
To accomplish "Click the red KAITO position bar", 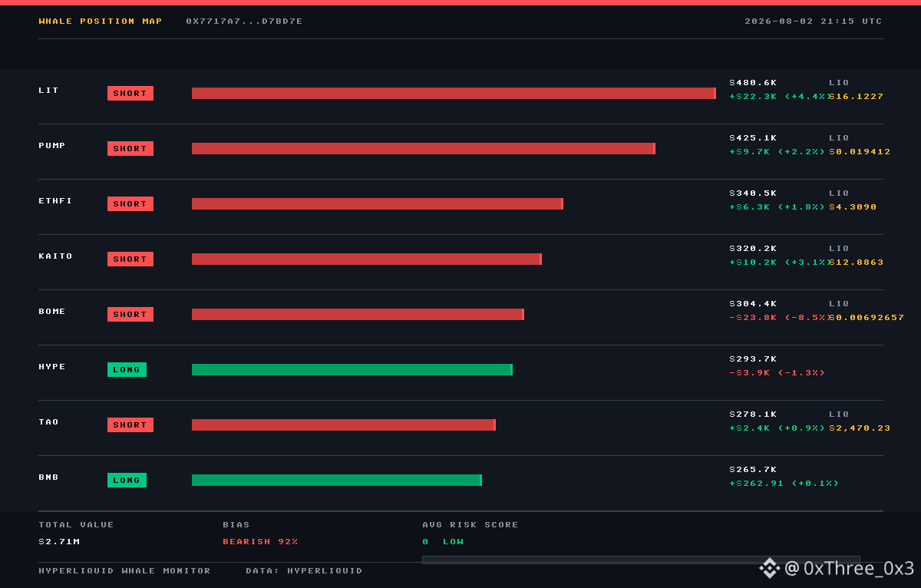I will coord(367,259).
